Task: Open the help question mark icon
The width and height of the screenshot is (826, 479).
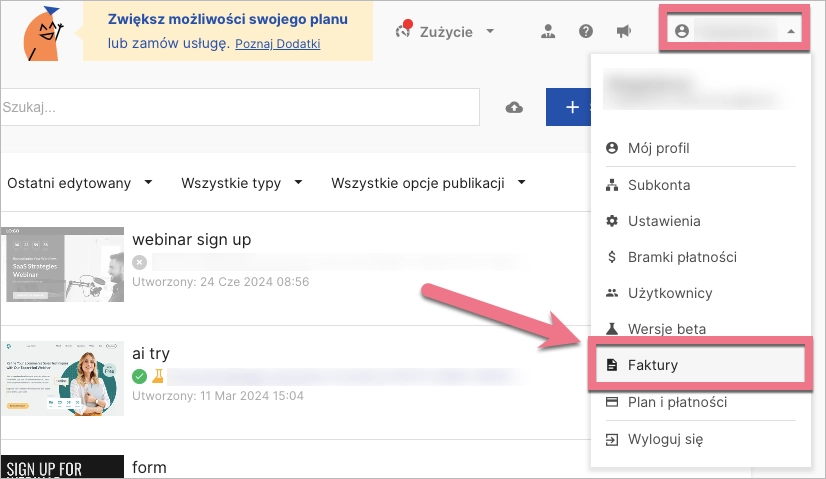Action: click(586, 31)
